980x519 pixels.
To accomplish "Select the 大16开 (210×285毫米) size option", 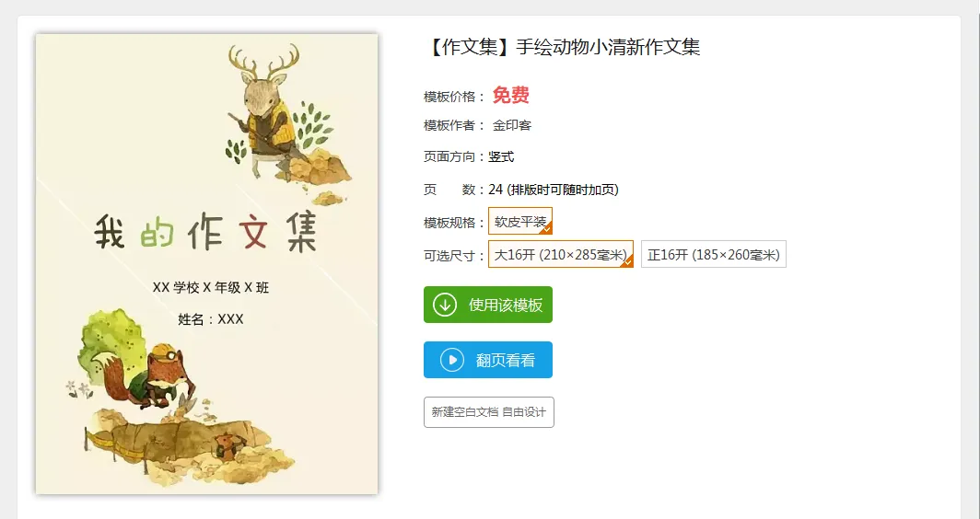I will point(561,254).
